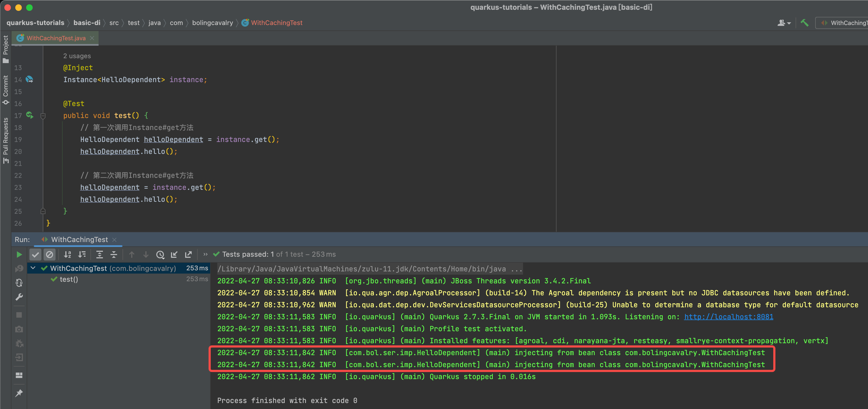Sort tests by duration
The width and height of the screenshot is (868, 409).
tap(82, 255)
